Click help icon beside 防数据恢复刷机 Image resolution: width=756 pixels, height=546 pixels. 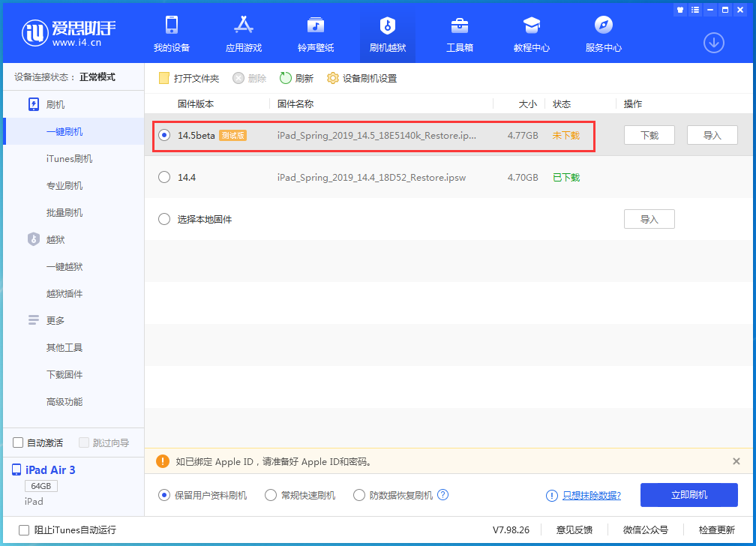click(x=443, y=494)
